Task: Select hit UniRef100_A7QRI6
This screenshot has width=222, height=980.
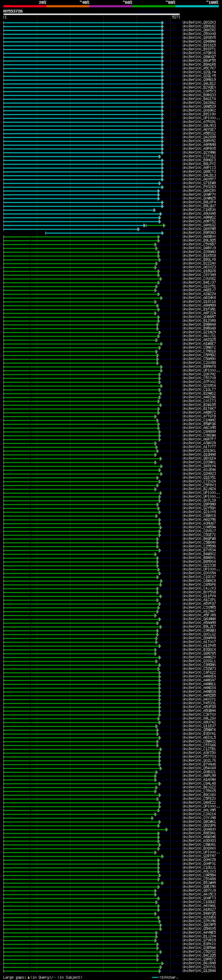Action: point(199,53)
